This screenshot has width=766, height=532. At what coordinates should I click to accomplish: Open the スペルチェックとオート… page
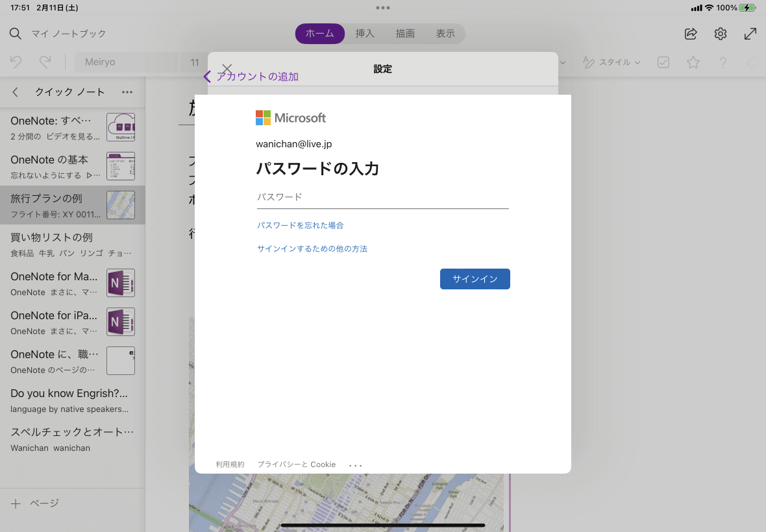pyautogui.click(x=72, y=439)
